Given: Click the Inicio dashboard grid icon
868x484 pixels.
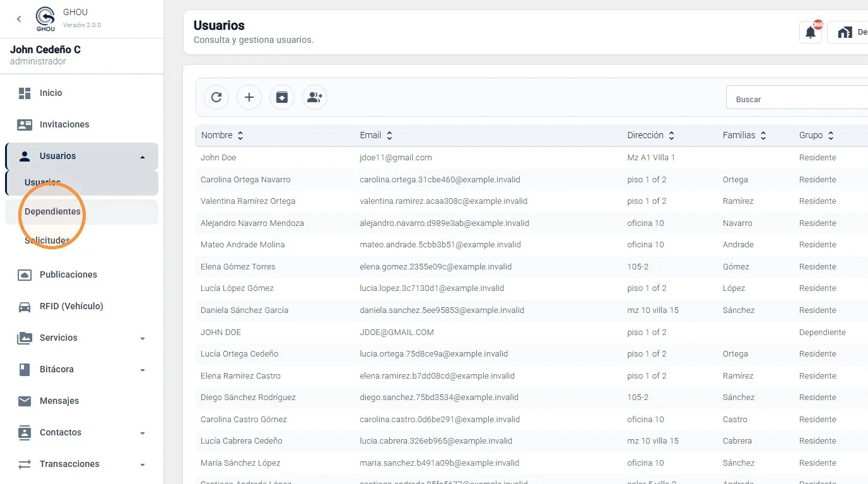Looking at the screenshot, I should [25, 93].
